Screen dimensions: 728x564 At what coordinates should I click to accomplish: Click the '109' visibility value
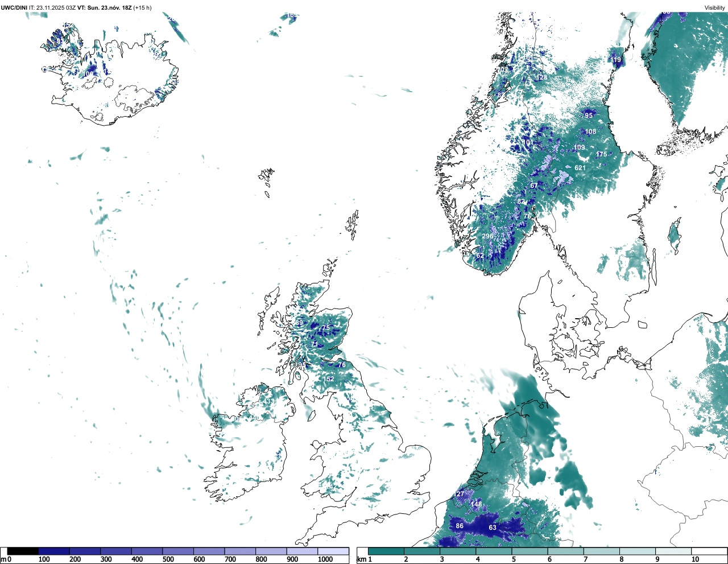coord(579,147)
